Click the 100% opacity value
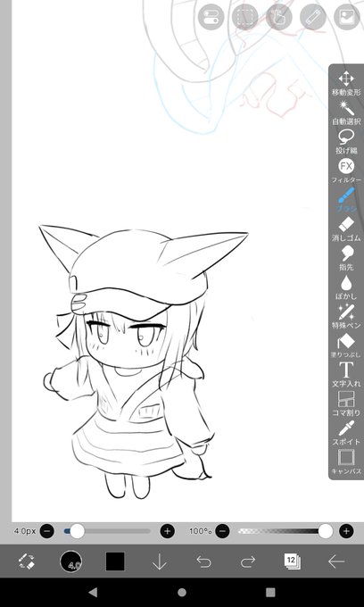The width and height of the screenshot is (364, 607). [201, 531]
